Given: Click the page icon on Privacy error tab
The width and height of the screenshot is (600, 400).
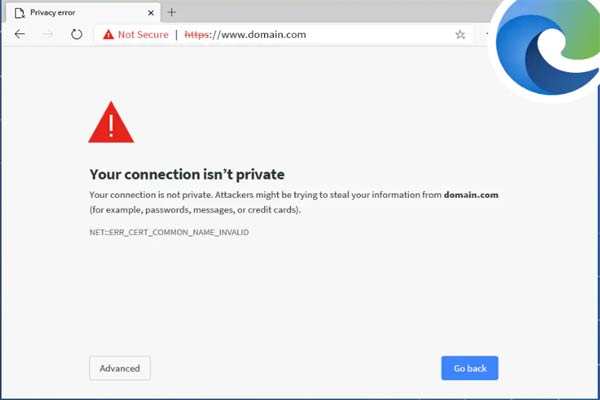Looking at the screenshot, I should point(20,13).
